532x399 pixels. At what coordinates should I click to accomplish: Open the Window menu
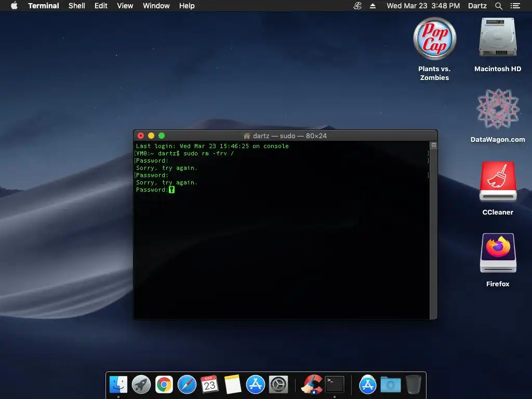click(x=156, y=6)
